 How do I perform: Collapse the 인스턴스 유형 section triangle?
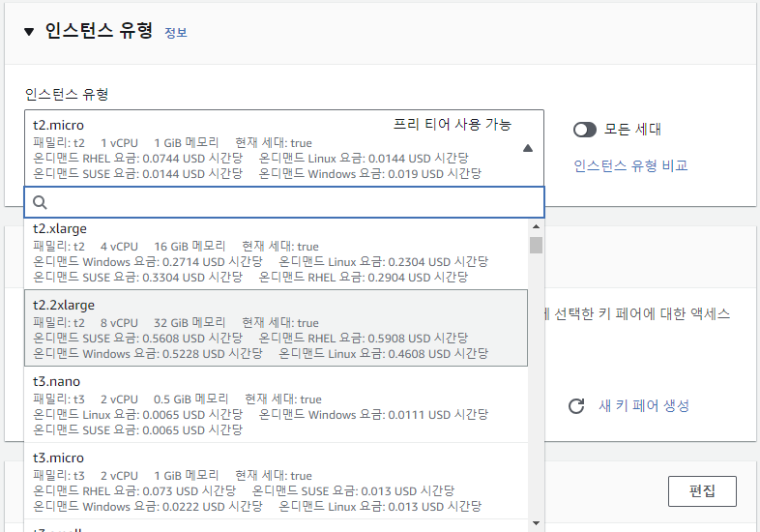[x=29, y=32]
